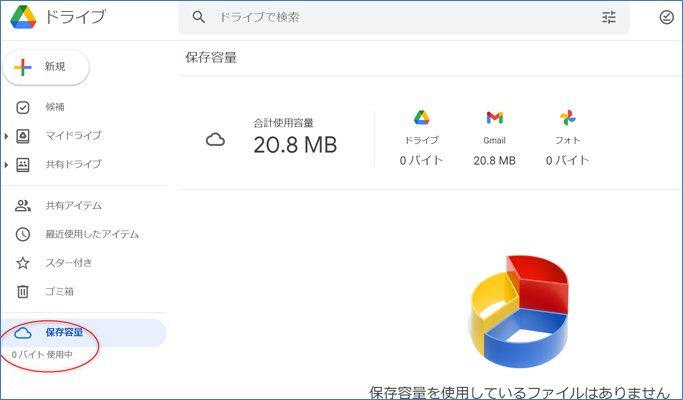Click the Drive storage icon in summary

click(x=422, y=118)
